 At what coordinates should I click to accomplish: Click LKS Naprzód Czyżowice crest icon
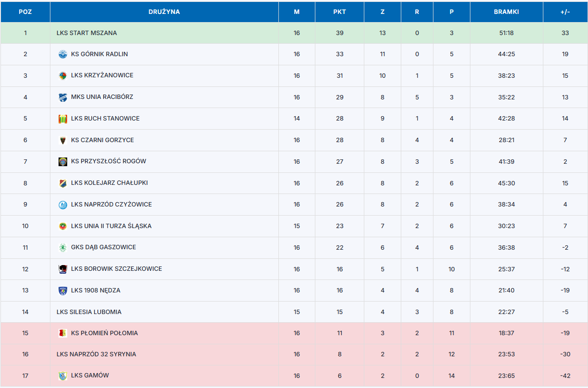63,205
